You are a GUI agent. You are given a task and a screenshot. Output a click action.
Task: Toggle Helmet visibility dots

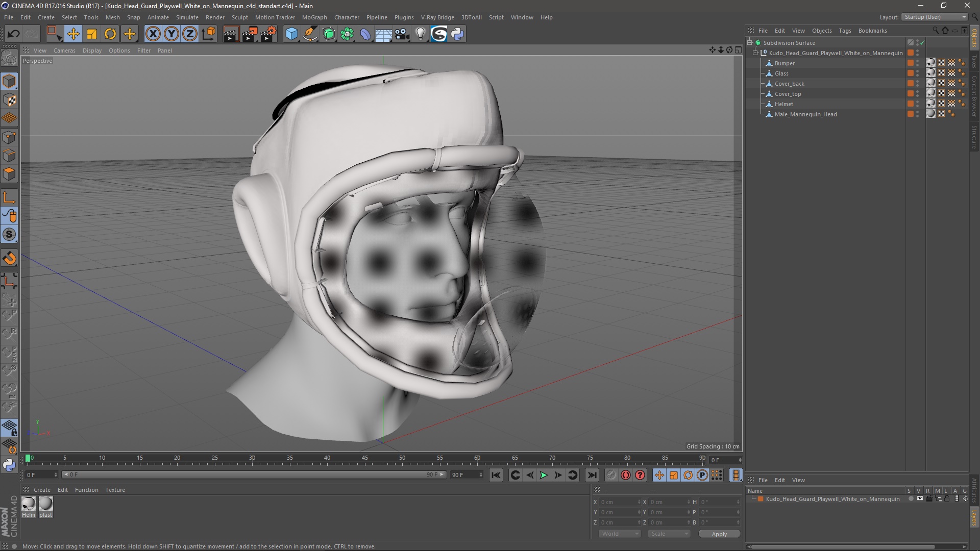click(917, 104)
